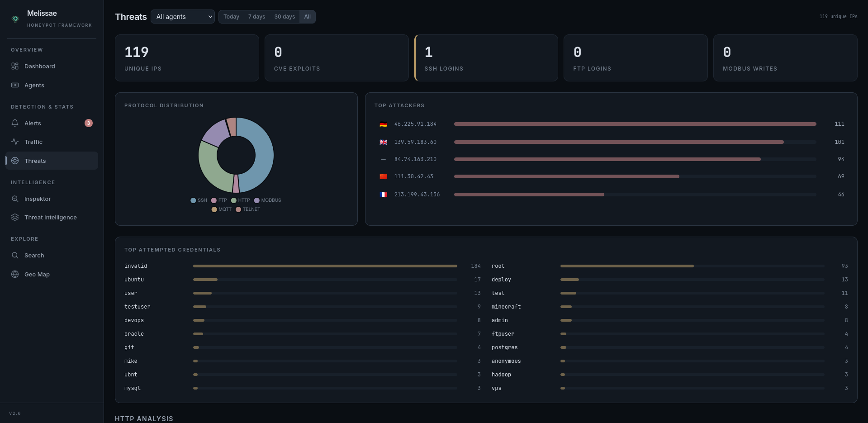Toggle FTP legend dot in protocol chart
Image resolution: width=868 pixels, height=423 pixels.
[x=214, y=200]
